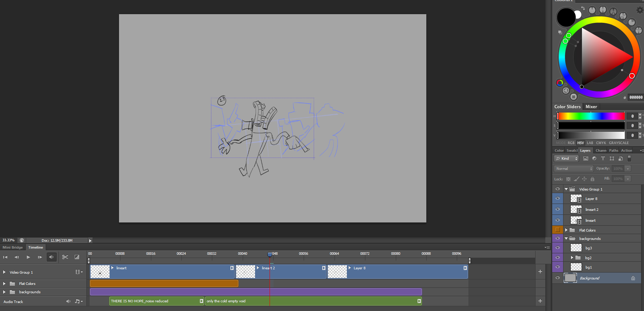The image size is (644, 311).
Task: Filter layers by type (T) icon
Action: coord(603,159)
